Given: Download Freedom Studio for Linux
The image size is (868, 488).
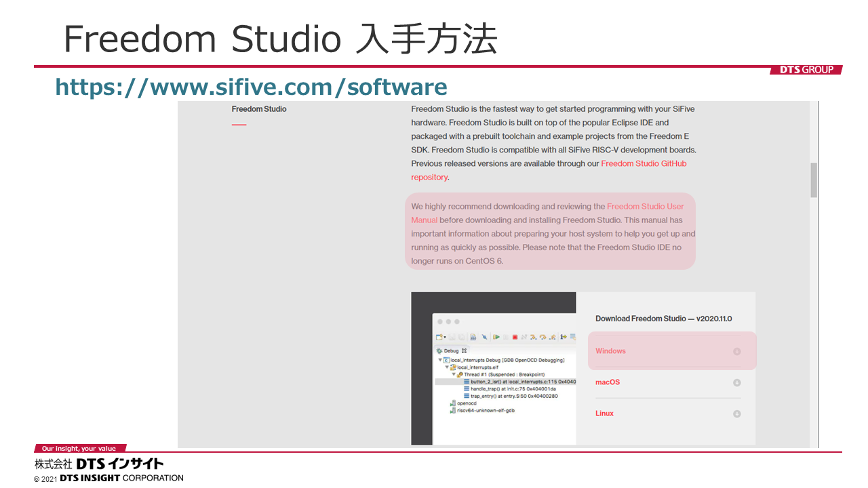Looking at the screenshot, I should 668,413.
